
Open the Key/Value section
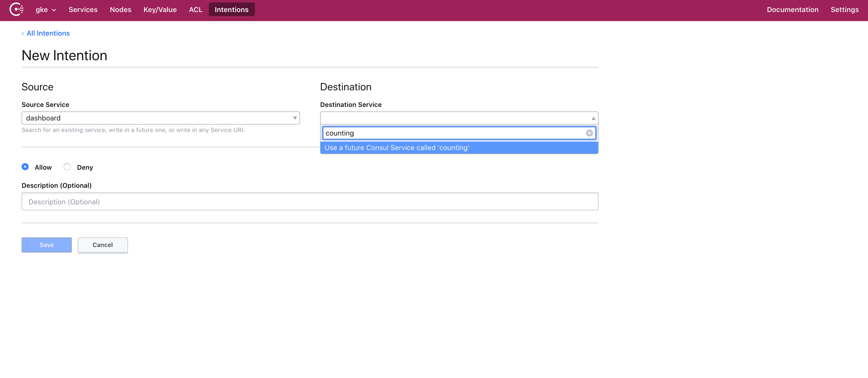coord(160,10)
